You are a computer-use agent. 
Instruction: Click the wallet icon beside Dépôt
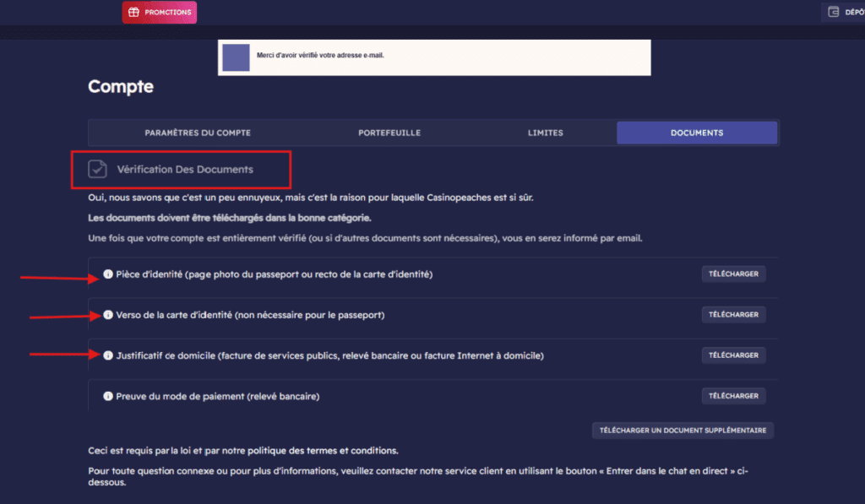click(x=834, y=12)
